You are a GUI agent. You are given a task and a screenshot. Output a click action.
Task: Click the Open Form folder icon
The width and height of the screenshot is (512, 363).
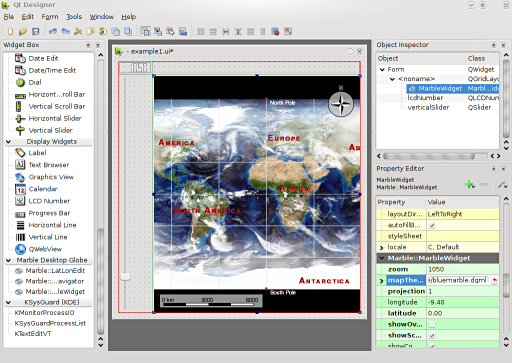point(23,32)
